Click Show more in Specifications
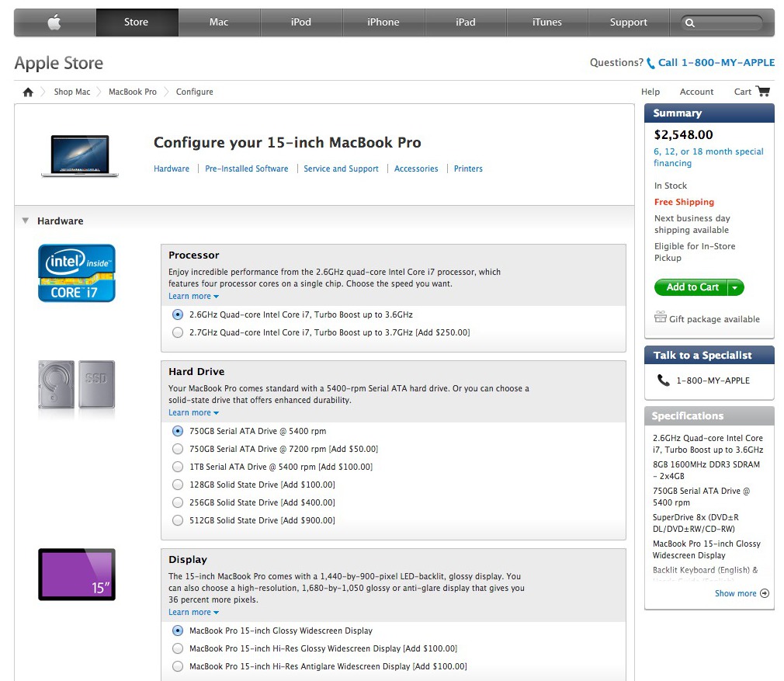784x681 pixels. pyautogui.click(x=736, y=593)
